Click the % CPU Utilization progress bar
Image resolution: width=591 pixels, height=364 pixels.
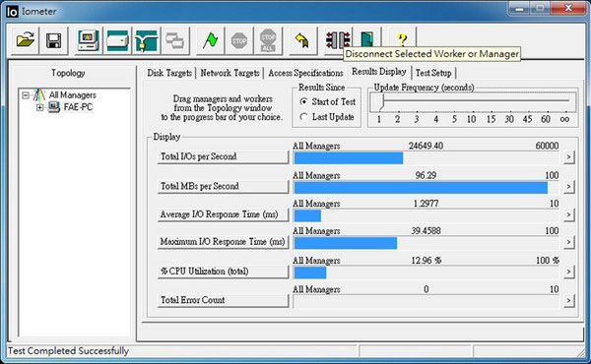pyautogui.click(x=426, y=273)
